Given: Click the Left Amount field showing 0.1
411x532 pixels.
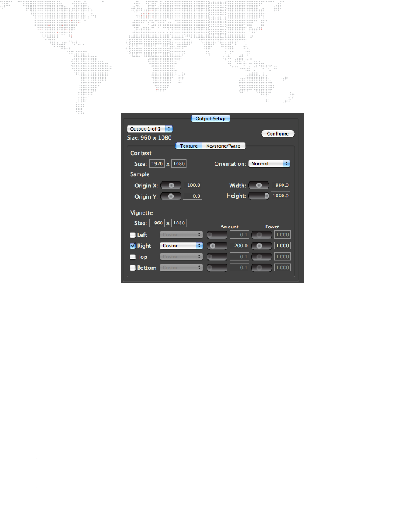Looking at the screenshot, I should click(x=239, y=235).
